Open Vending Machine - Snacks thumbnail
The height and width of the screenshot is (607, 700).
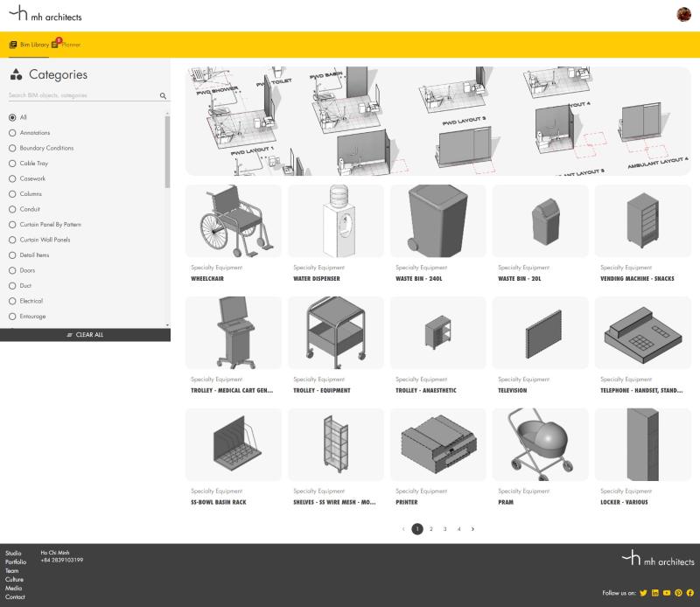[x=643, y=221]
